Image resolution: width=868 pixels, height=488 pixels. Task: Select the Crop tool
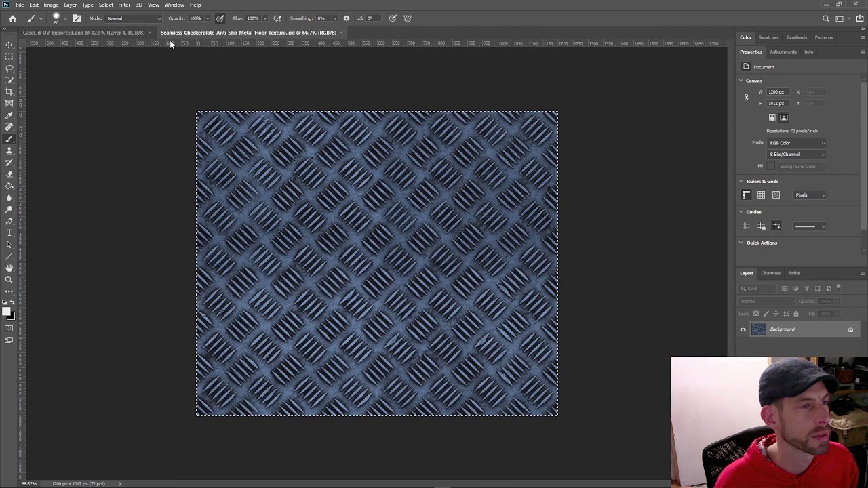point(9,91)
